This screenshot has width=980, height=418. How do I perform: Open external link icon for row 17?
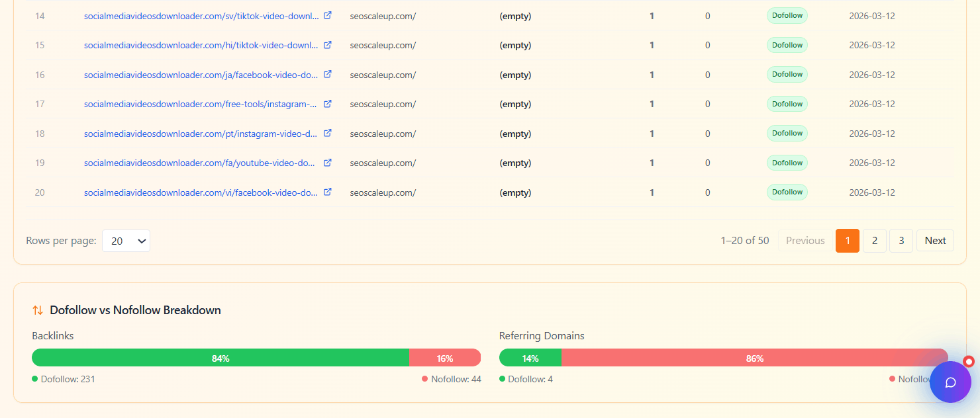pos(327,104)
